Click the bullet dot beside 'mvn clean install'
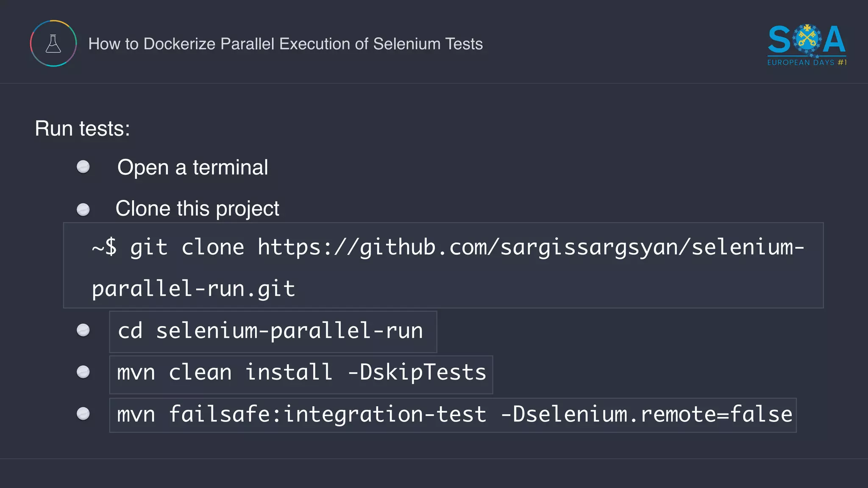 (83, 372)
